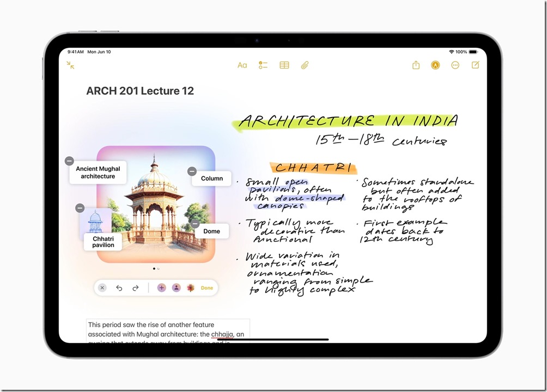Add a table to the note
This screenshot has width=547, height=392.
tap(284, 65)
